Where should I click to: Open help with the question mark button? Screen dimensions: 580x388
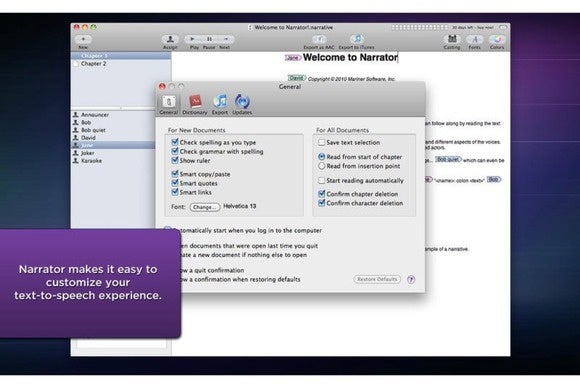[411, 280]
